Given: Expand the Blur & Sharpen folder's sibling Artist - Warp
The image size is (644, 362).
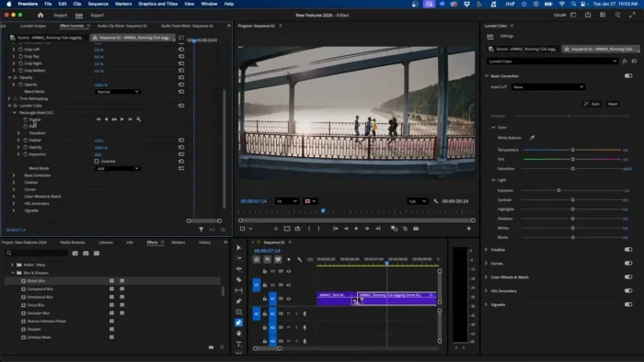Looking at the screenshot, I should pyautogui.click(x=12, y=265).
